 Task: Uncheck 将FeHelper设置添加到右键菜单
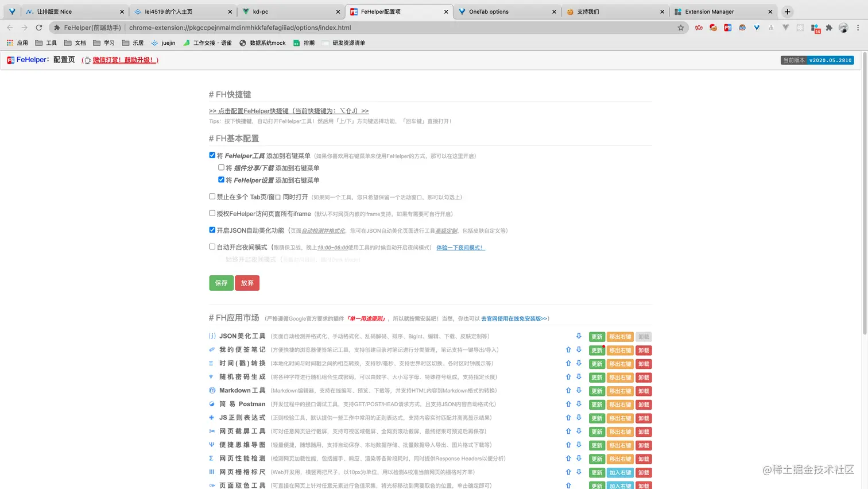pyautogui.click(x=221, y=180)
